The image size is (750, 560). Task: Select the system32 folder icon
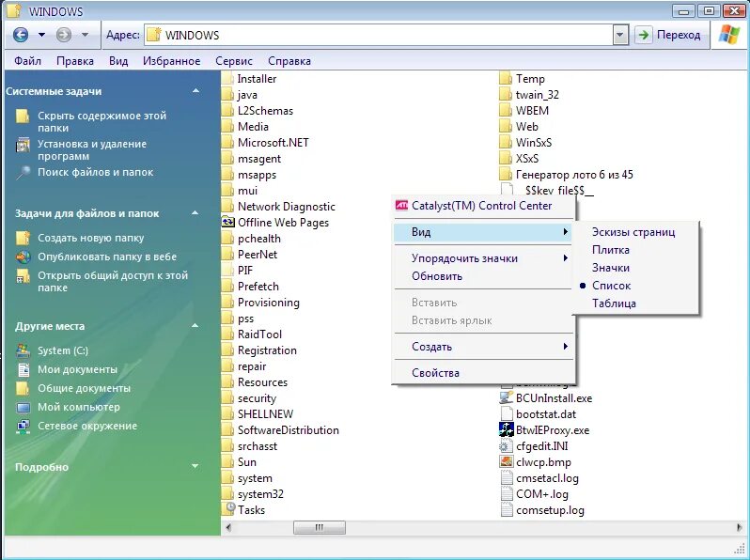coord(228,493)
